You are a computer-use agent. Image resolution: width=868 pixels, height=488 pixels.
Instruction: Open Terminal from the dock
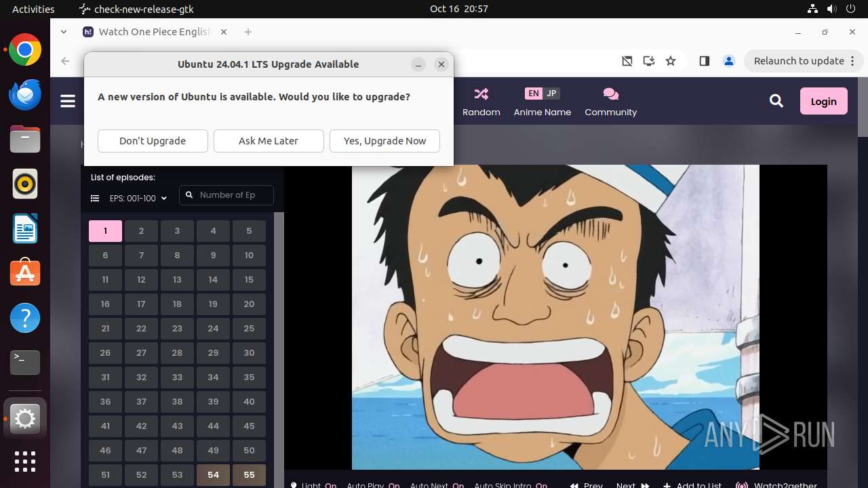coord(25,363)
